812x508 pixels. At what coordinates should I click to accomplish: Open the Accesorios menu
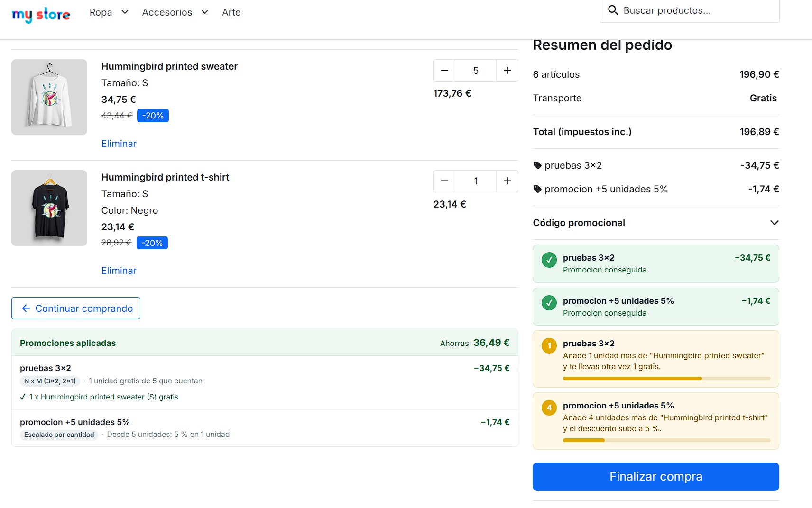click(x=167, y=12)
